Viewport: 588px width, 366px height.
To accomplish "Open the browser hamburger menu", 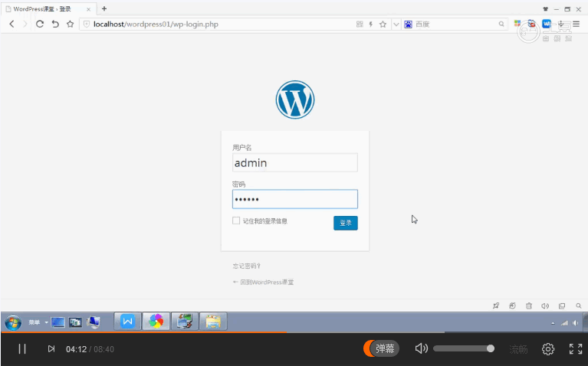I will point(577,24).
